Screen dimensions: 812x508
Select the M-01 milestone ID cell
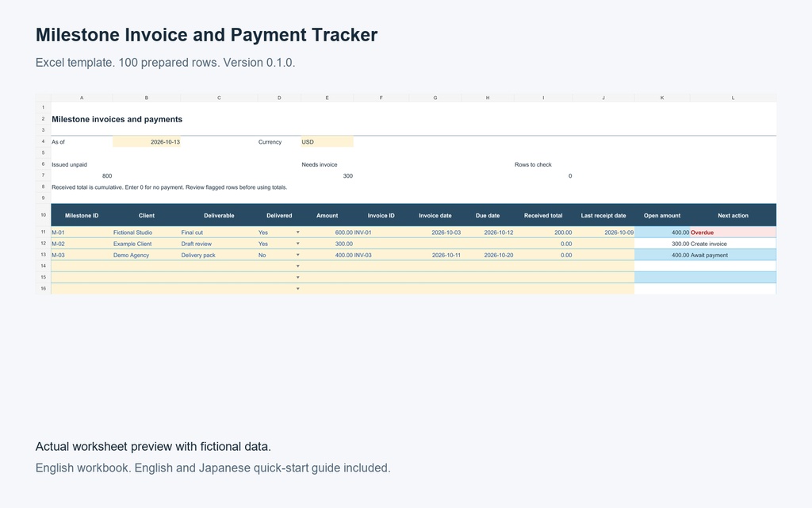tap(82, 233)
